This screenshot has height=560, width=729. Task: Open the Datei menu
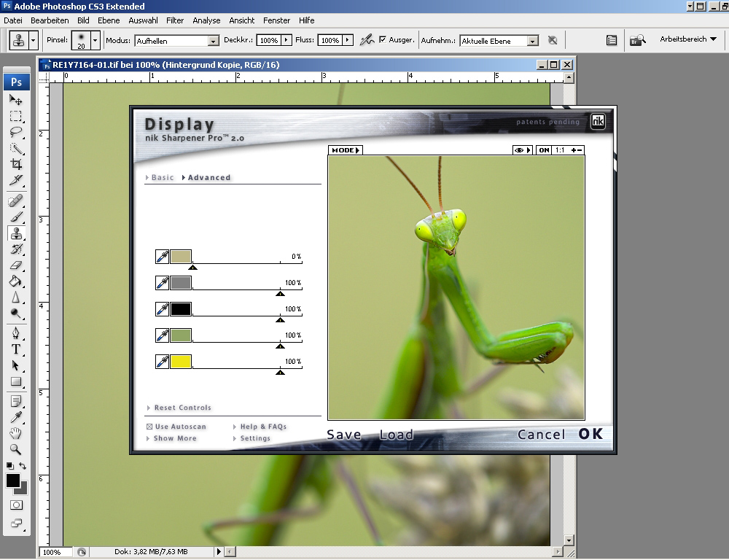[13, 20]
